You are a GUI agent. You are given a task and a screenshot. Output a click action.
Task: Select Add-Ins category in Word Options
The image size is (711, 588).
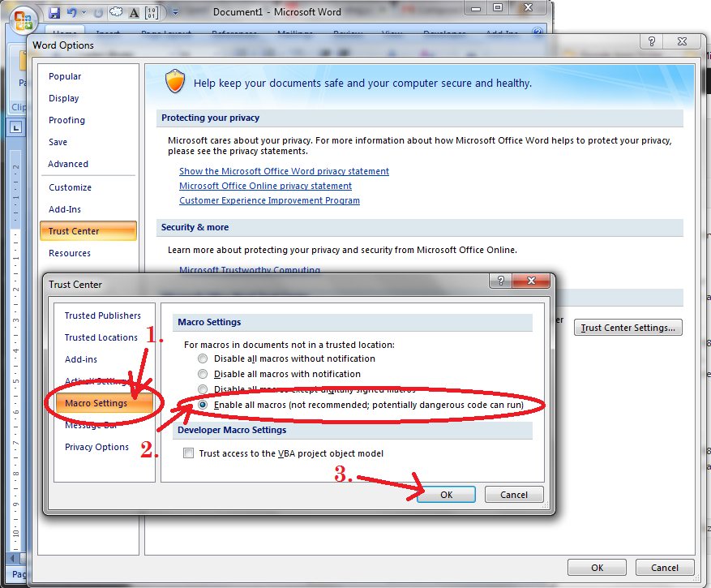click(65, 209)
